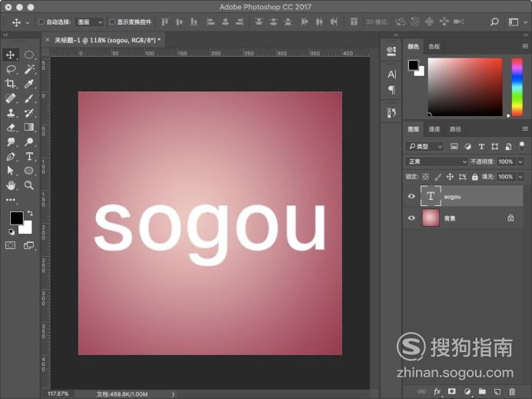This screenshot has width=532, height=399.
Task: Open the workspace switcher dropdown
Action: [x=517, y=22]
